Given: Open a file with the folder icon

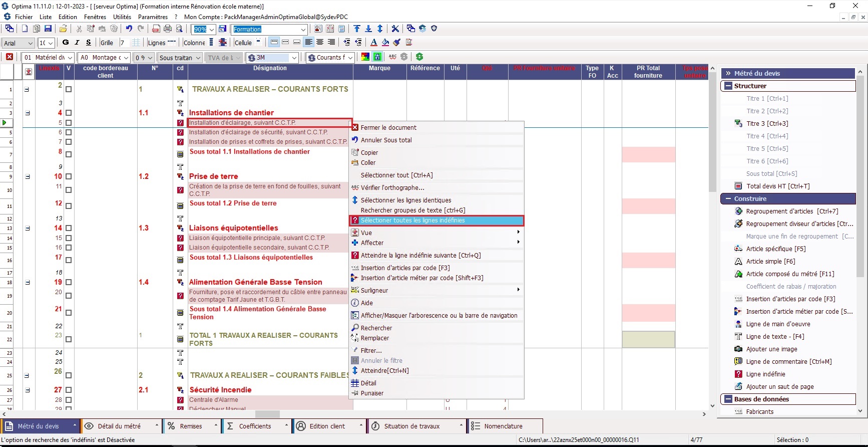Looking at the screenshot, I should coord(63,29).
